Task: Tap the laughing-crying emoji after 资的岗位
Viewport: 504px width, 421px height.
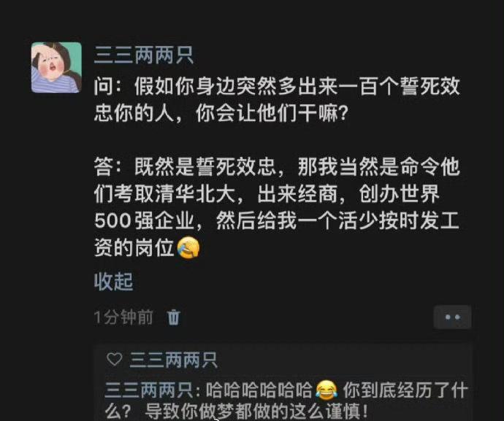Action: [188, 247]
